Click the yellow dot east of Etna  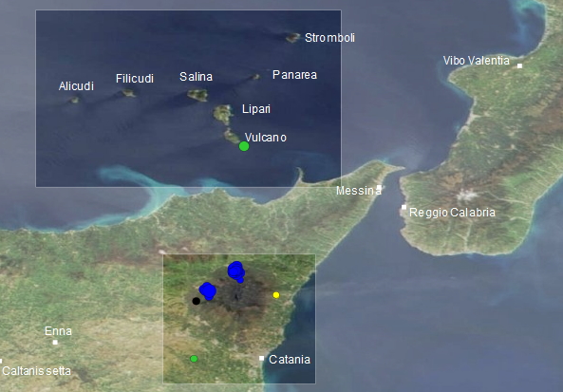click(276, 295)
